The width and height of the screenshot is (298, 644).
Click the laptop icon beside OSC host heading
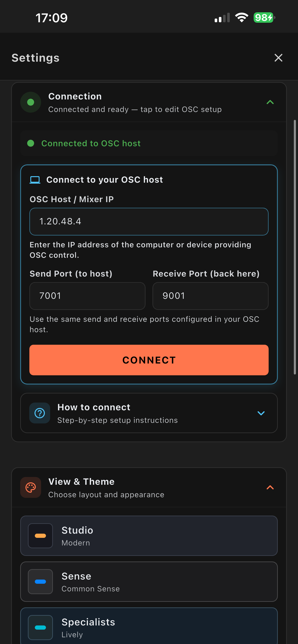click(35, 179)
